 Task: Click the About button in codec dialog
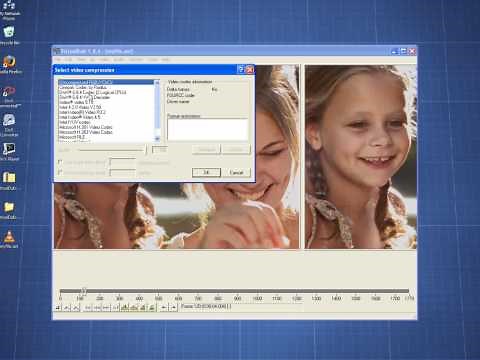(236, 149)
